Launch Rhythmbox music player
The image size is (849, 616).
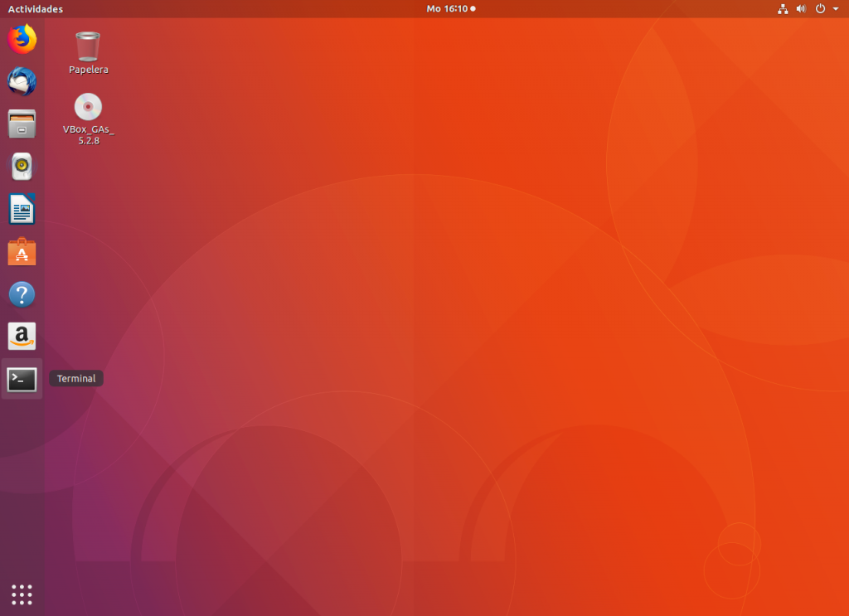click(22, 166)
